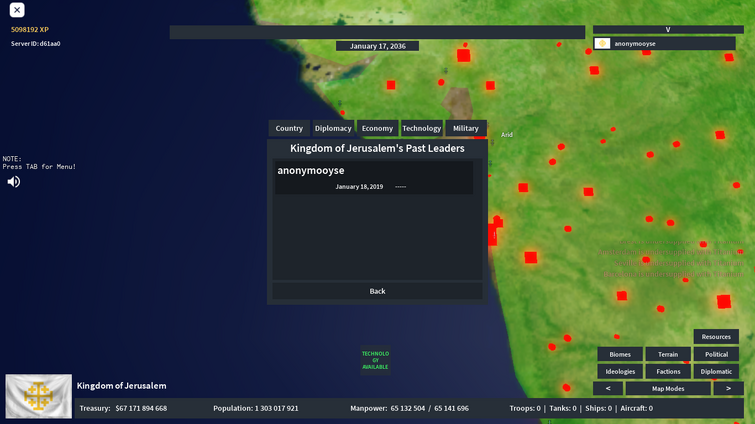Click the January 17, 2036 date display
Image resolution: width=755 pixels, height=424 pixels.
[x=378, y=46]
